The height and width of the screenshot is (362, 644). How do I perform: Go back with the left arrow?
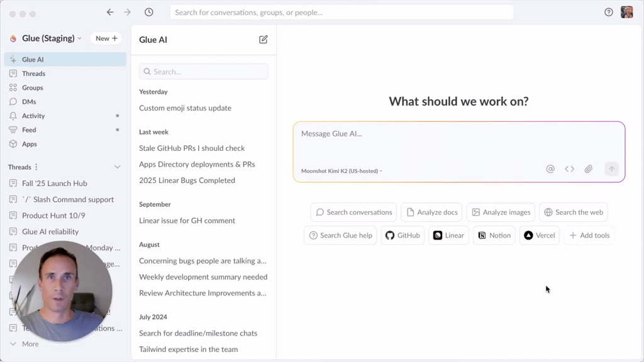coord(110,12)
